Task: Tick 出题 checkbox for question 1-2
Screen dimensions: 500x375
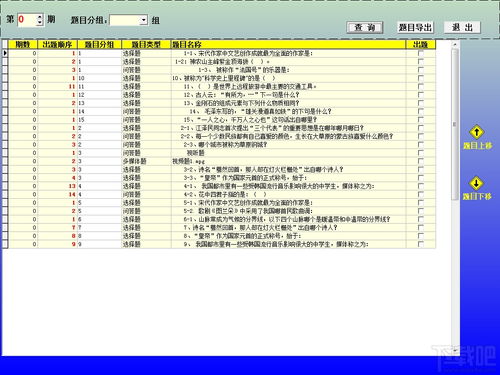Action: pyautogui.click(x=421, y=62)
